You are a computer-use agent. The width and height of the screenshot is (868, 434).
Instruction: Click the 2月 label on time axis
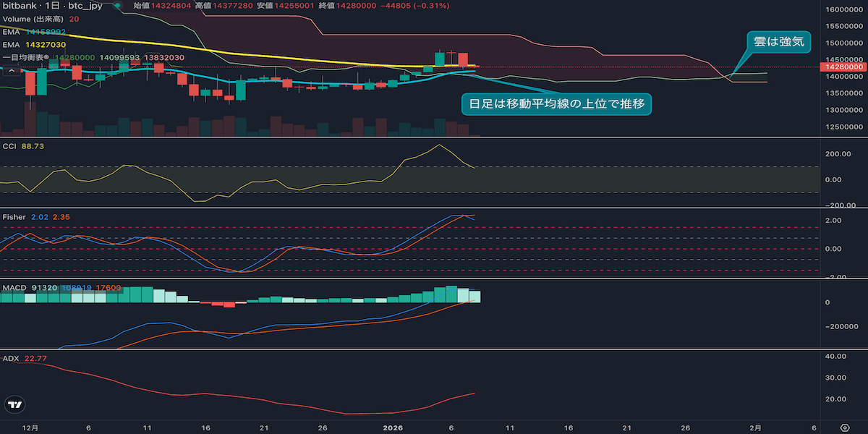(x=754, y=427)
